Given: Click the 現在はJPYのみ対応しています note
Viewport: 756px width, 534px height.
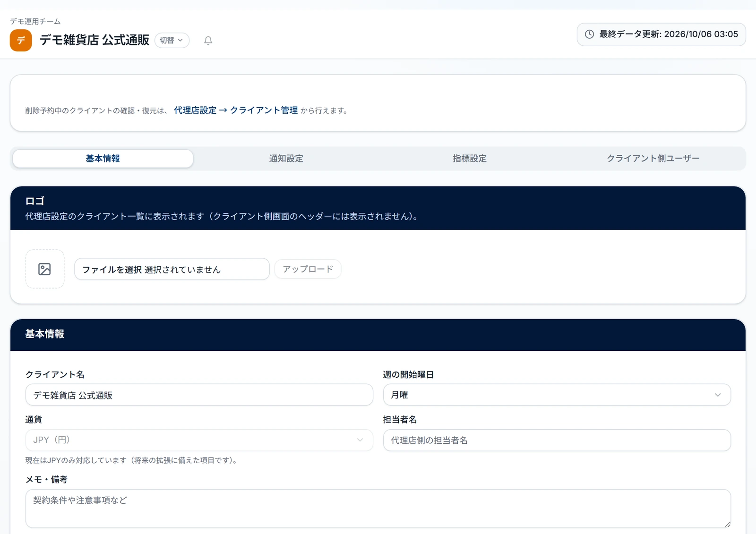Looking at the screenshot, I should pyautogui.click(x=132, y=460).
